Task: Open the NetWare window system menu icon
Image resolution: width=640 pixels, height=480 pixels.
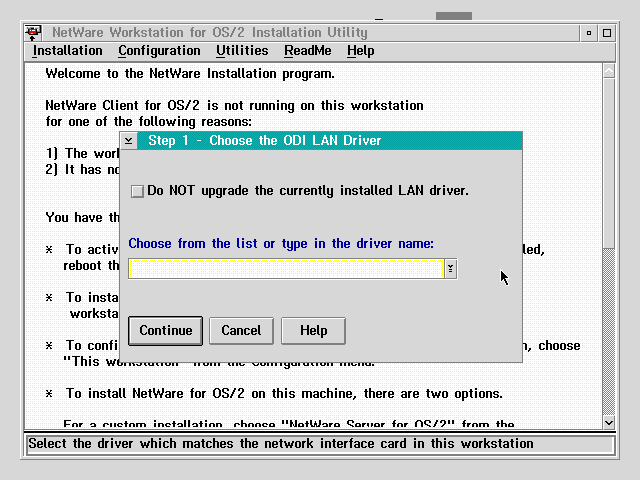Action: click(x=33, y=33)
